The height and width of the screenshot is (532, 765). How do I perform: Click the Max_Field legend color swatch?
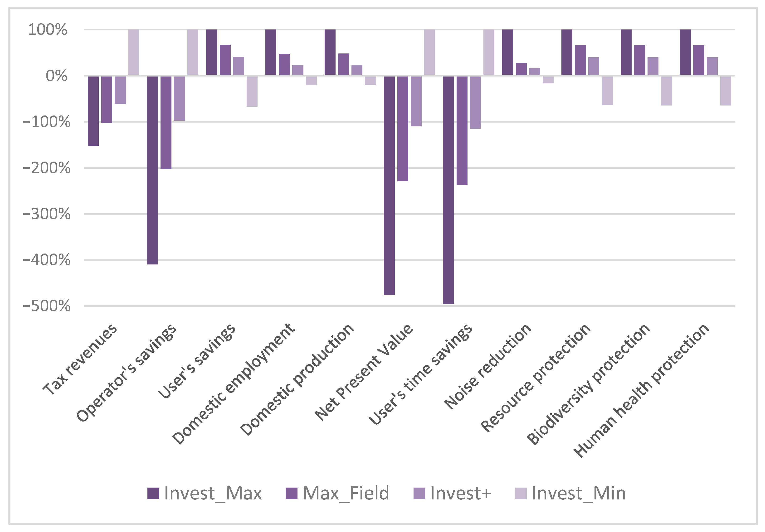pos(292,493)
